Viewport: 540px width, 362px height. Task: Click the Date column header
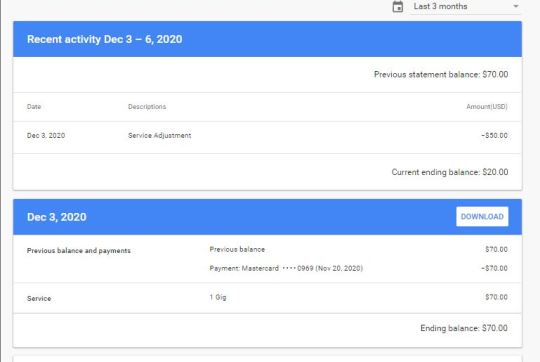coord(34,107)
